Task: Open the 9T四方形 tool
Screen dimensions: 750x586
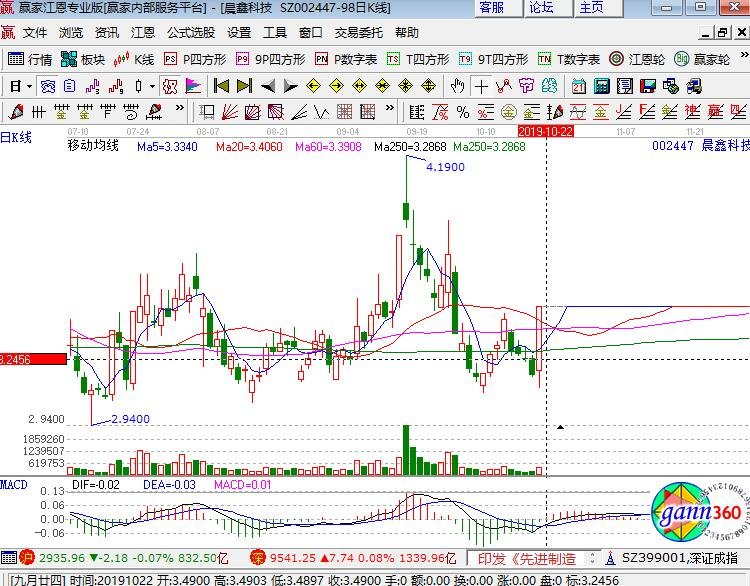Action: coord(493,59)
